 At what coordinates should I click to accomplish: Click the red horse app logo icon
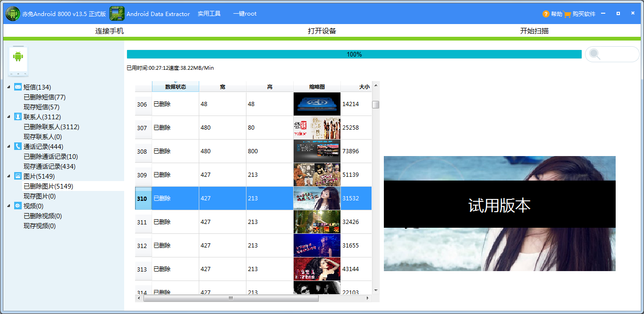tap(12, 14)
